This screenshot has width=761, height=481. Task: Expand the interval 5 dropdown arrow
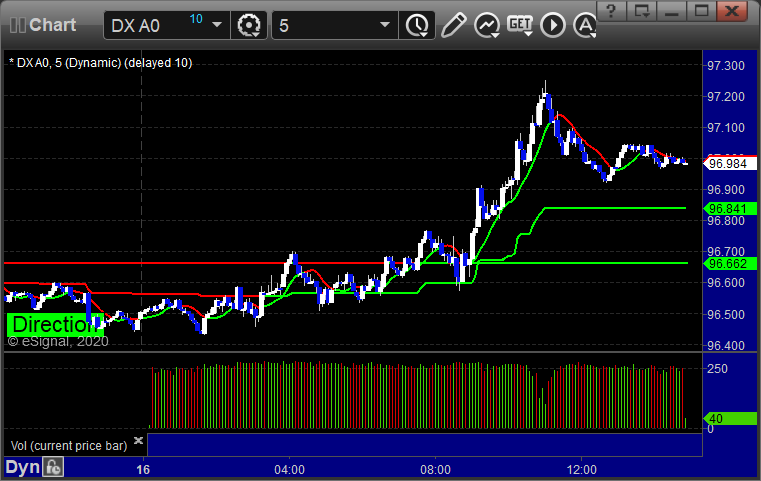(x=385, y=25)
